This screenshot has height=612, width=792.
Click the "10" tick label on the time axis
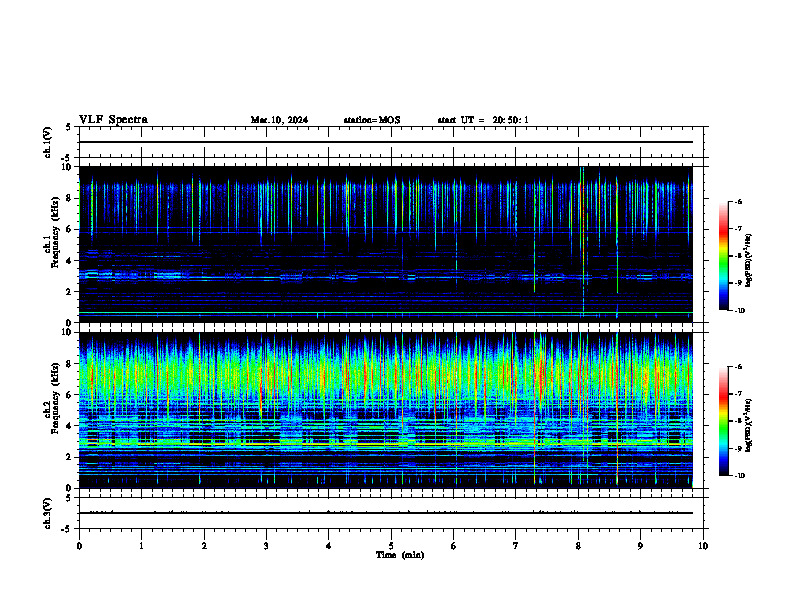[x=703, y=546]
